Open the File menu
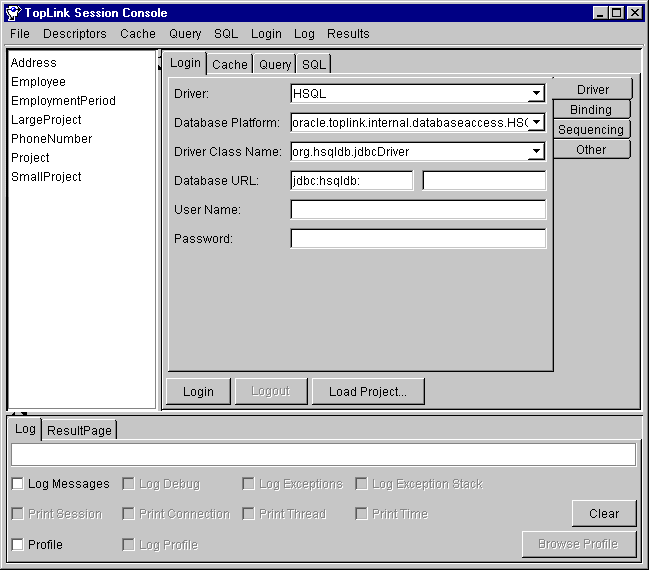The image size is (649, 570). click(20, 34)
